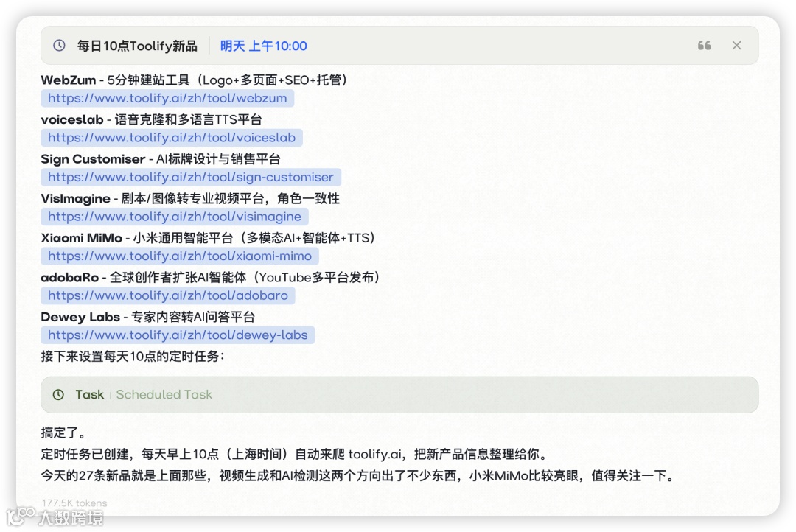Screen dimensions: 796x532
Task: Click the adobaRo product name
Action: point(70,278)
